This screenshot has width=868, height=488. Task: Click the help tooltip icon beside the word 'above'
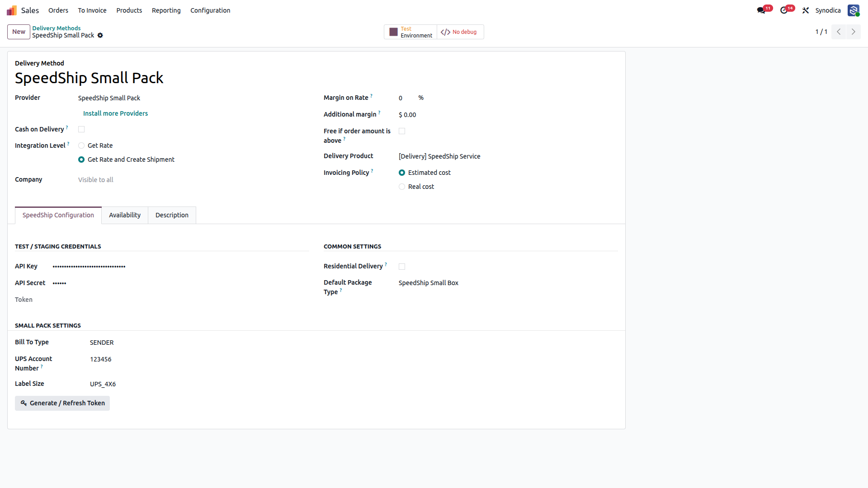[x=344, y=139]
